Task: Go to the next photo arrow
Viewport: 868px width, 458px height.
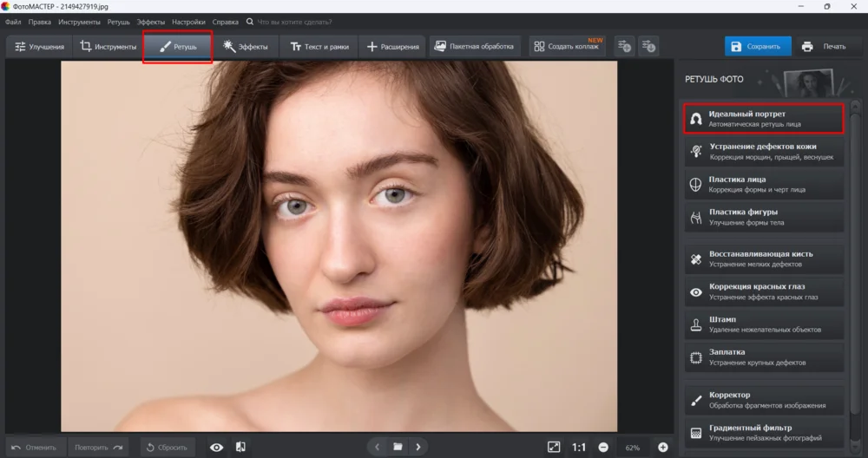Action: 419,447
